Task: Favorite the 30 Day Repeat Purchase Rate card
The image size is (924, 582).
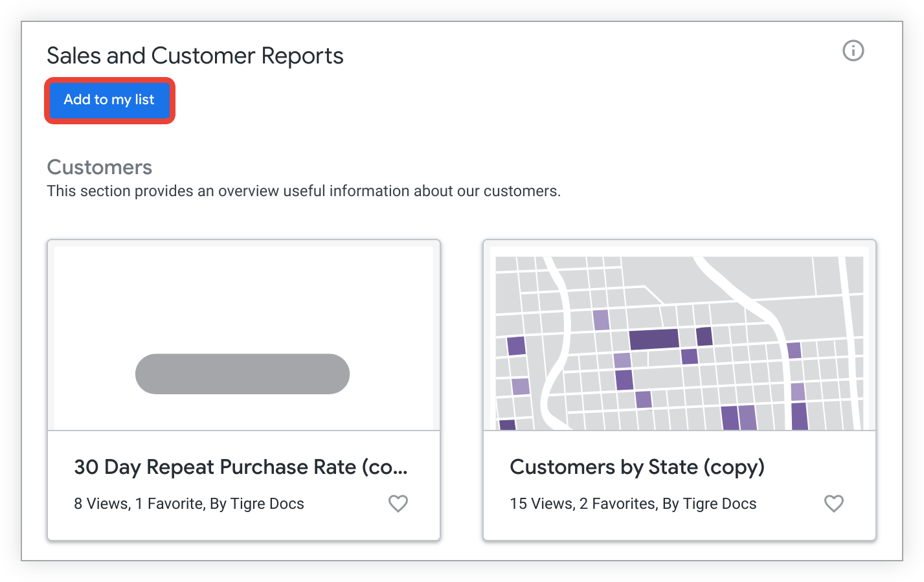Action: pos(398,503)
